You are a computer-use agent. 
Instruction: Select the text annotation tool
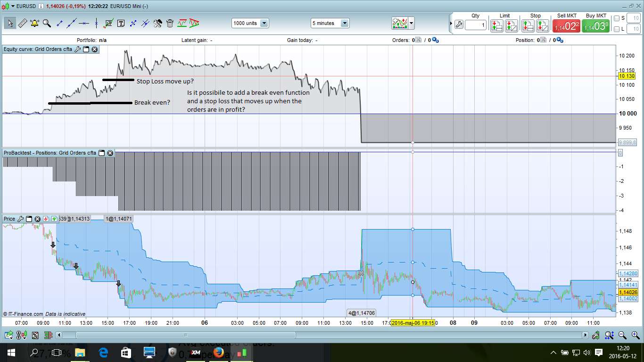[121, 23]
